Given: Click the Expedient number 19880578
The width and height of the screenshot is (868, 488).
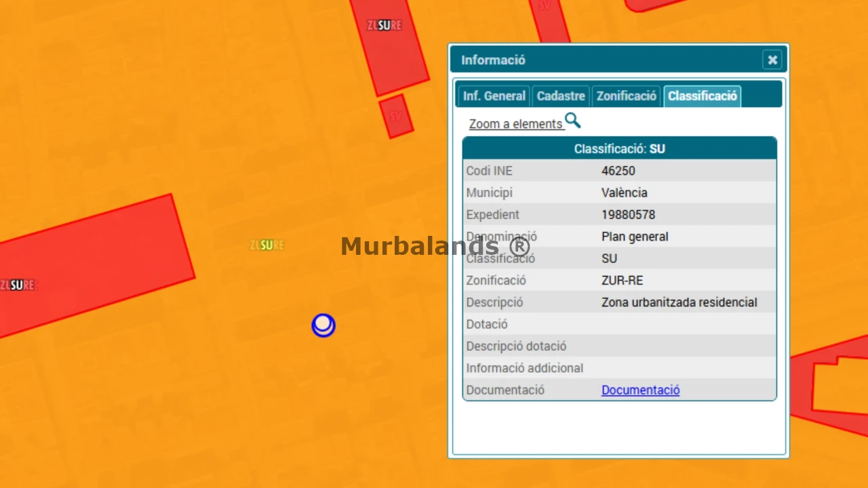Looking at the screenshot, I should coord(629,215).
